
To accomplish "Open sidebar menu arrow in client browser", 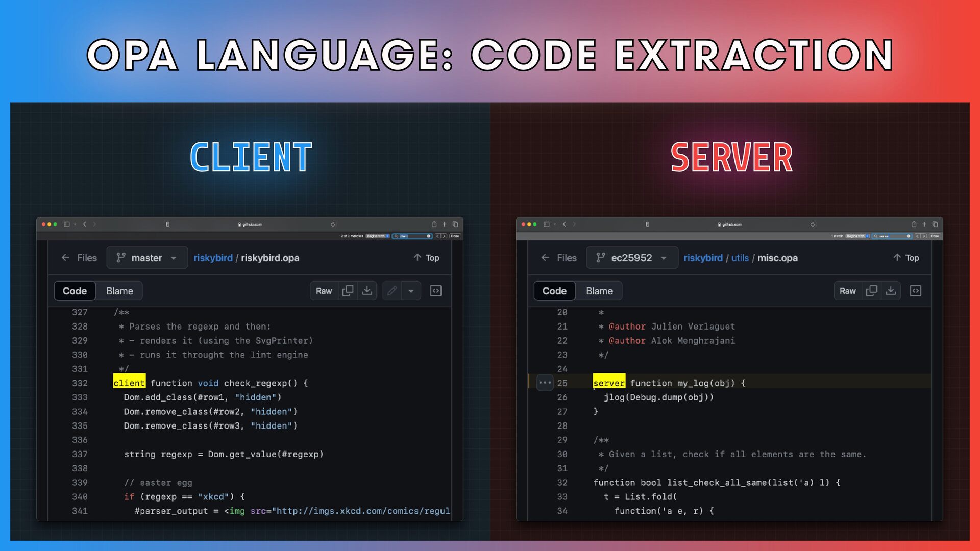I will tap(75, 224).
